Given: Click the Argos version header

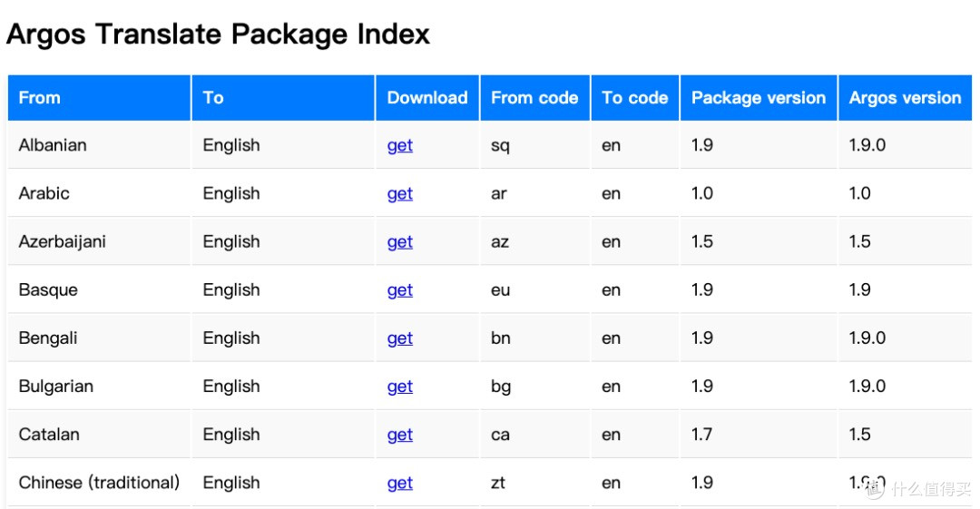Looking at the screenshot, I should 905,98.
